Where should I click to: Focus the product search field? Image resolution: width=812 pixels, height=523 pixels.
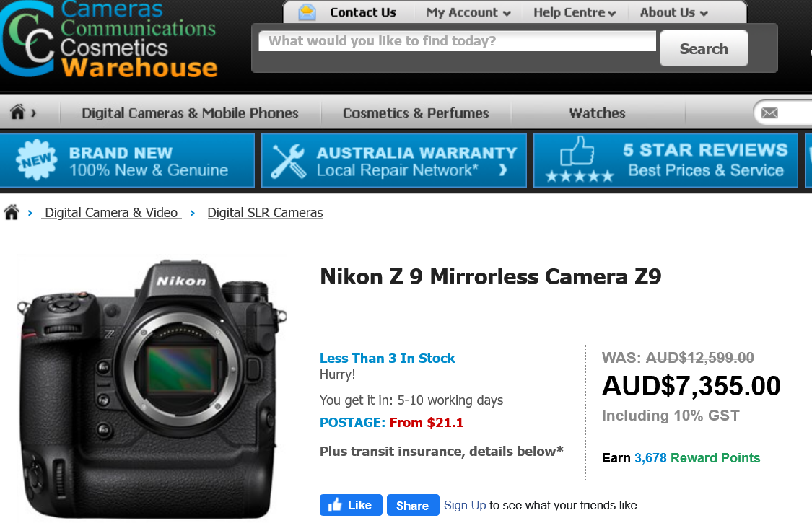[x=458, y=41]
